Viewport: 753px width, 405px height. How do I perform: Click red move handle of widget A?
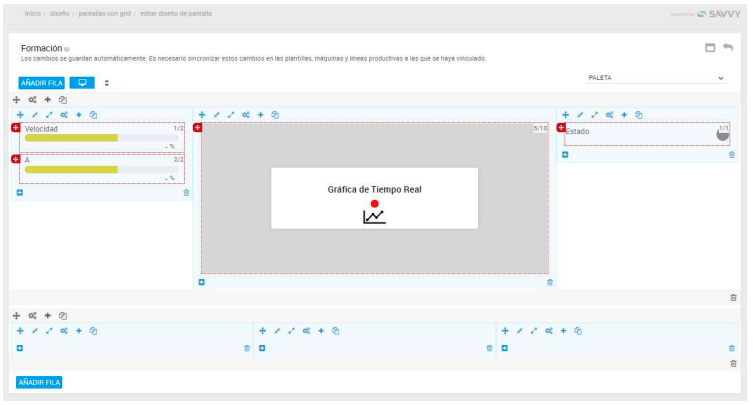[15, 159]
